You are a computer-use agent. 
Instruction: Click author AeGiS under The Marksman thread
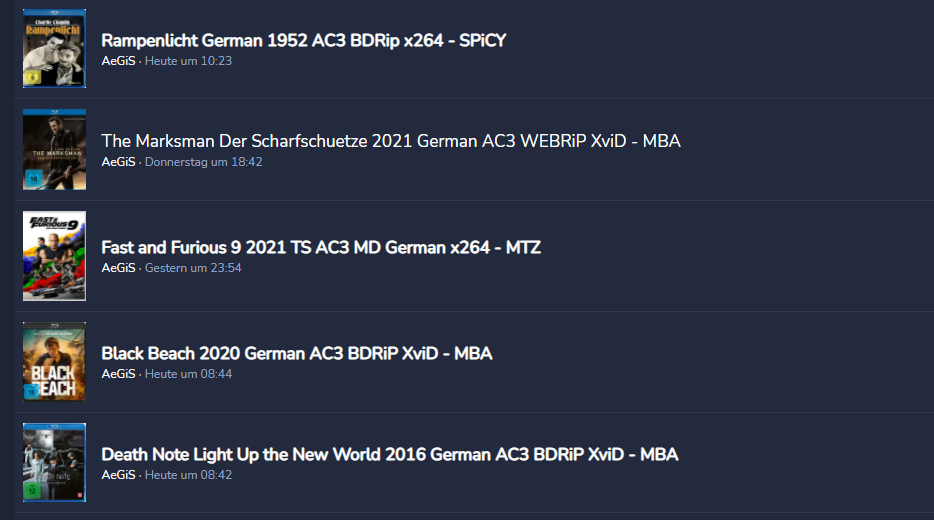(x=118, y=162)
